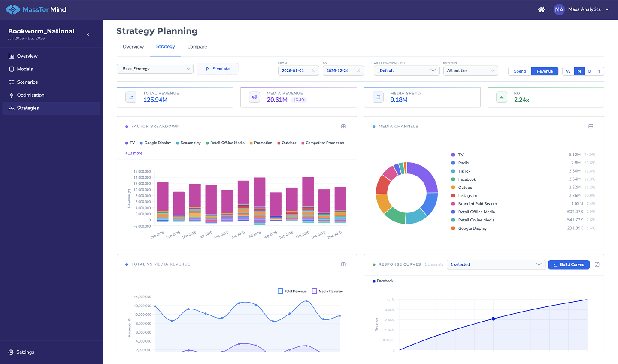
Task: Open the All entities dropdown
Action: (471, 70)
